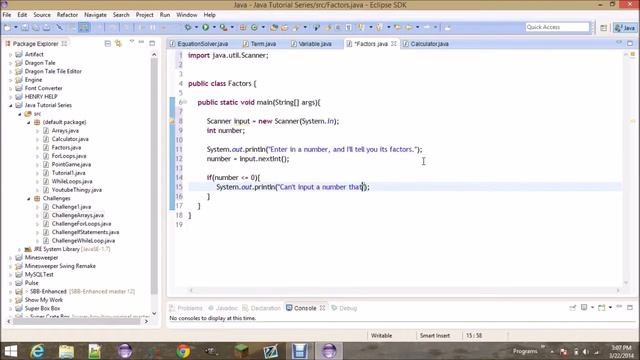Open the Declaration tab
This screenshot has width=640, height=360.
click(x=262, y=308)
